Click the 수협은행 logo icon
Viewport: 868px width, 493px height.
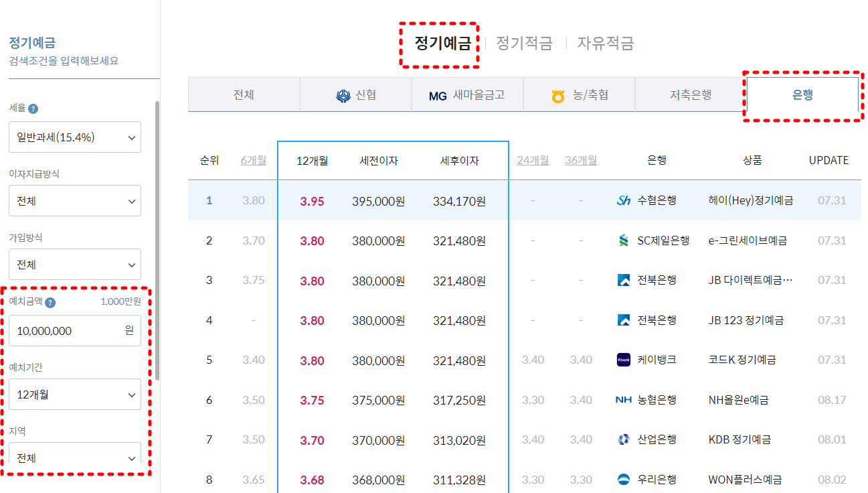tap(624, 200)
